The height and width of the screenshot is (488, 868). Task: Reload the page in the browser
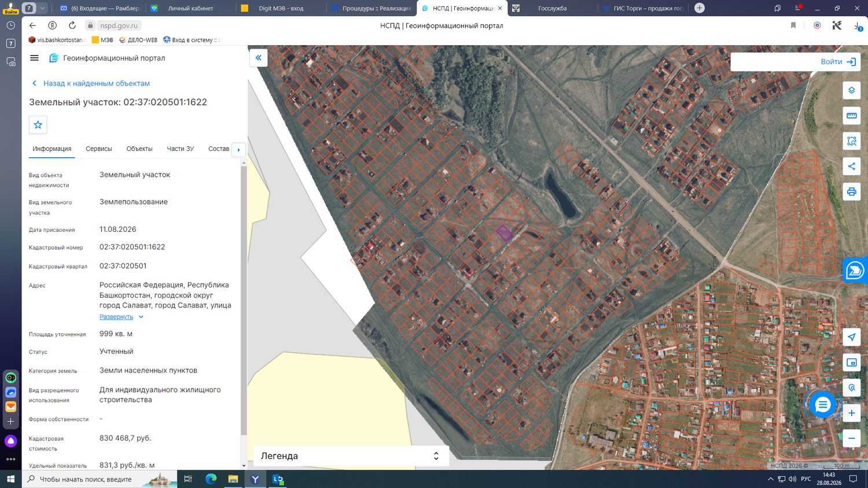(72, 25)
